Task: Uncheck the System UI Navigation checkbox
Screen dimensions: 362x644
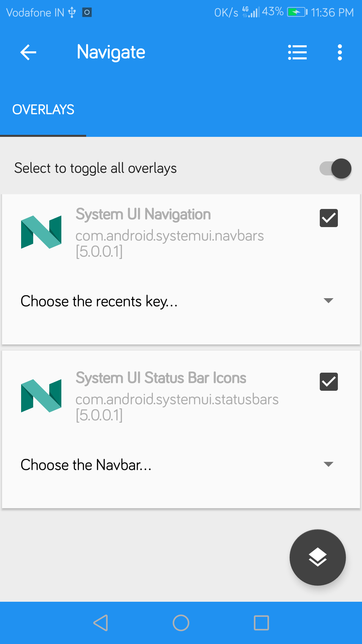Action: coord(329,218)
